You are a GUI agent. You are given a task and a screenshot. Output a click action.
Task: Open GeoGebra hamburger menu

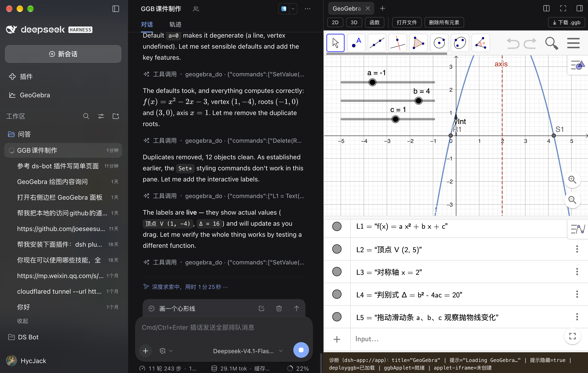[x=573, y=43]
